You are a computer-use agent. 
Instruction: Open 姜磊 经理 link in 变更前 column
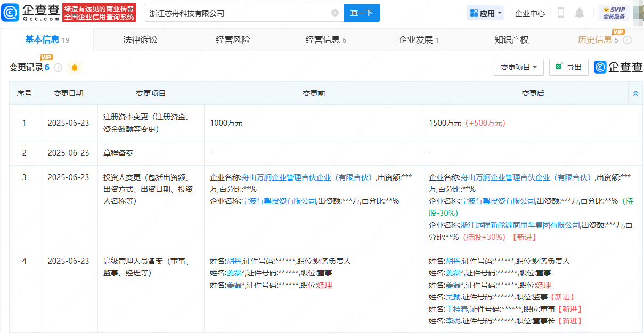[234, 285]
